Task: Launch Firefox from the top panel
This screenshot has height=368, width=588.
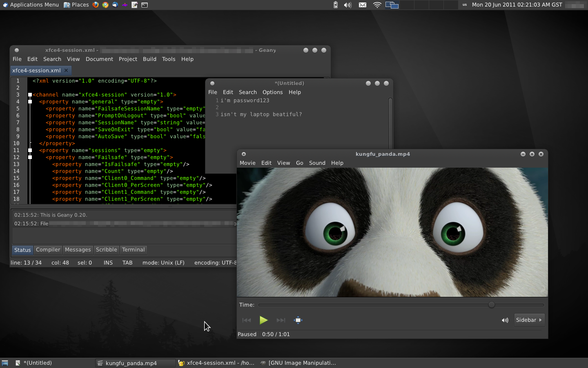Action: pyautogui.click(x=96, y=5)
